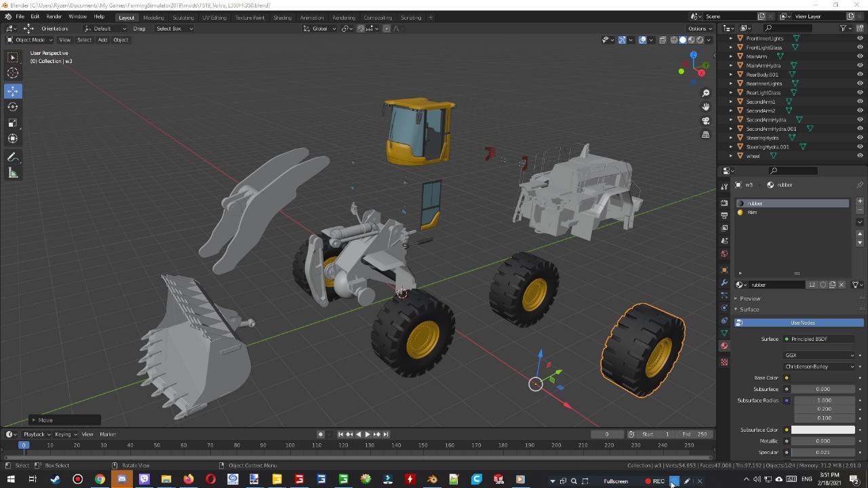Screen dimensions: 868x488
Task: Open the viewport Add menu
Action: (x=102, y=40)
